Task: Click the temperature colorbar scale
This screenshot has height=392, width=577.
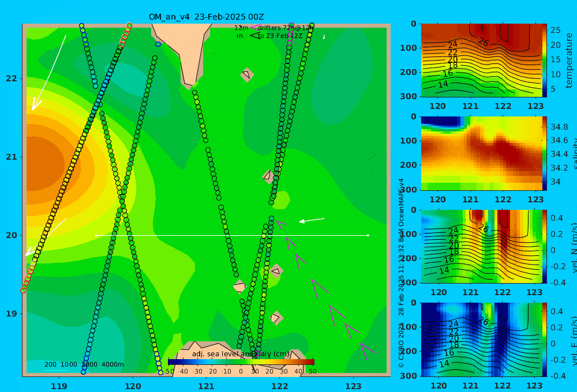Action: pyautogui.click(x=545, y=61)
